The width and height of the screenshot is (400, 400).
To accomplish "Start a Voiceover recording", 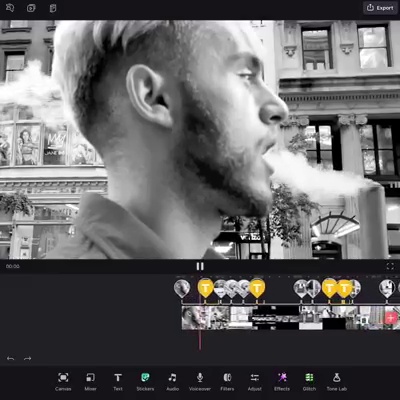I will point(200,382).
